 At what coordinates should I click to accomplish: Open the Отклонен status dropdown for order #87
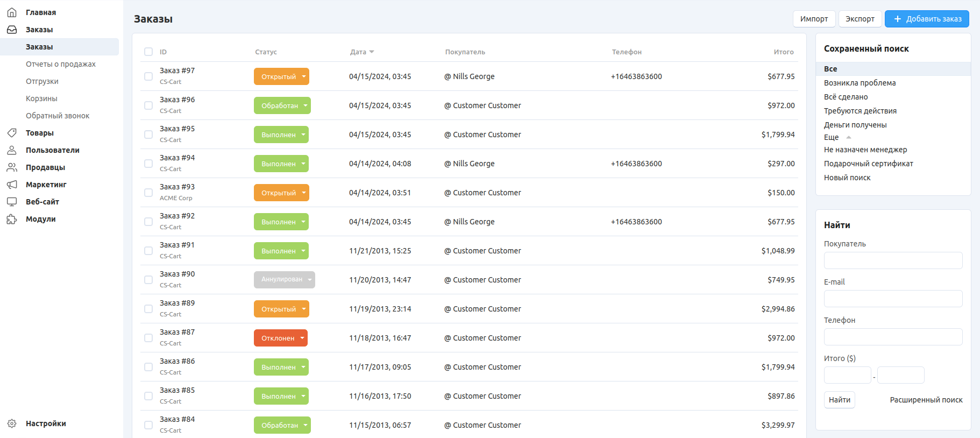click(302, 338)
